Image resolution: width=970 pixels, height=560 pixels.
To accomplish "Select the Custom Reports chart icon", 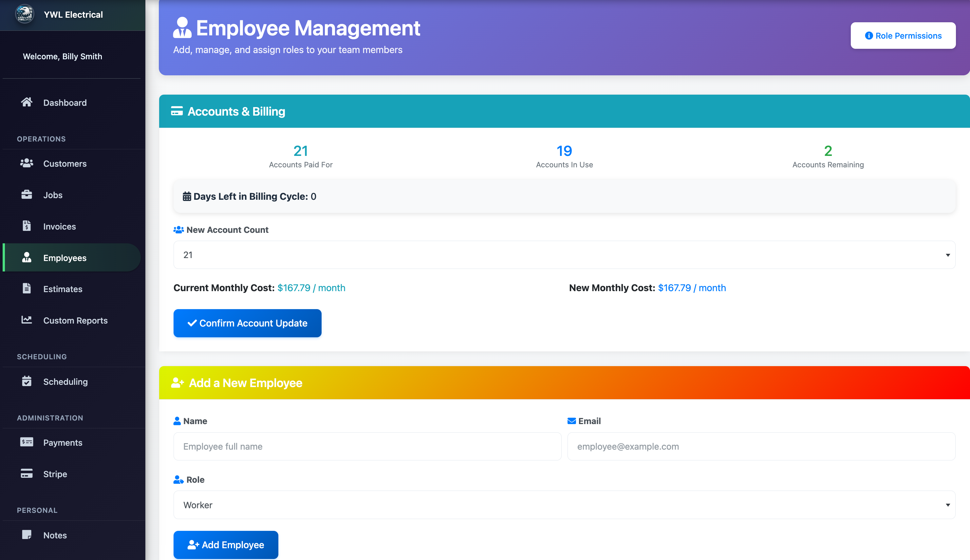I will pyautogui.click(x=26, y=320).
